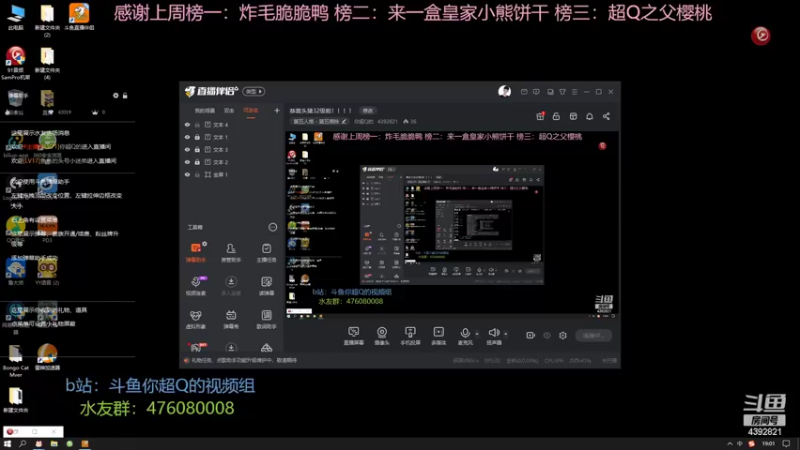Open the 读弹幕 read-danmaku tool
800x450 pixels.
(x=266, y=286)
